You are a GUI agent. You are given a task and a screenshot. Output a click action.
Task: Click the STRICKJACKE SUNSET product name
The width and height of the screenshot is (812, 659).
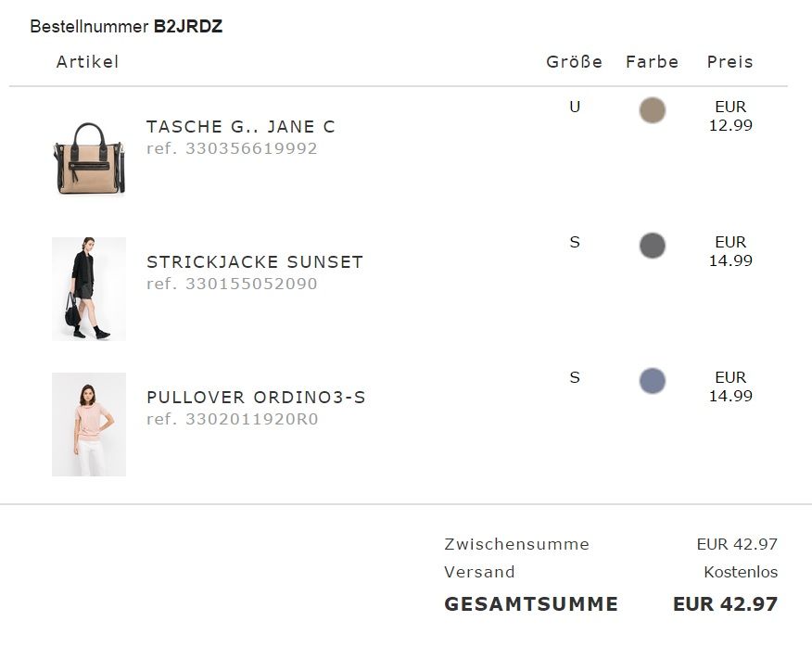click(x=254, y=262)
